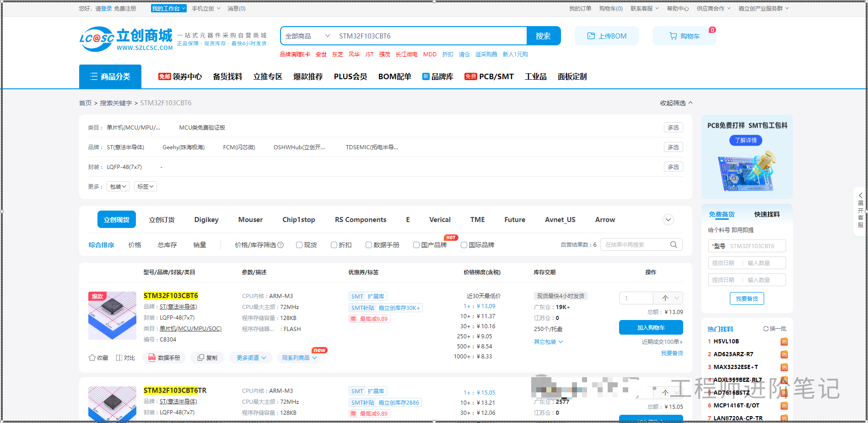Switch to the Digikey supplier tab
Image resolution: width=868 pixels, height=423 pixels.
(x=206, y=220)
